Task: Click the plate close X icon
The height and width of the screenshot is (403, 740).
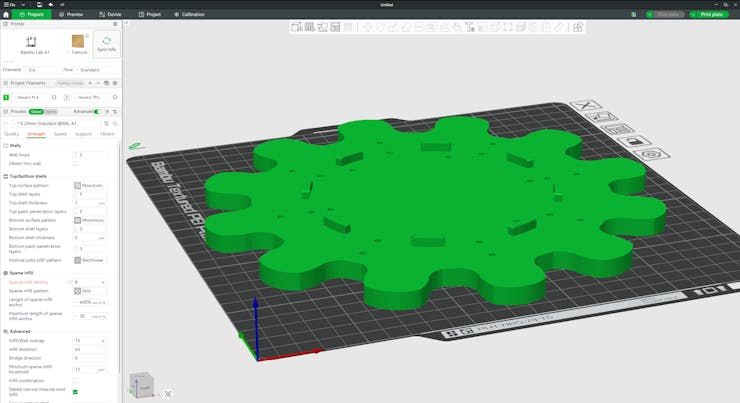Action: [586, 105]
